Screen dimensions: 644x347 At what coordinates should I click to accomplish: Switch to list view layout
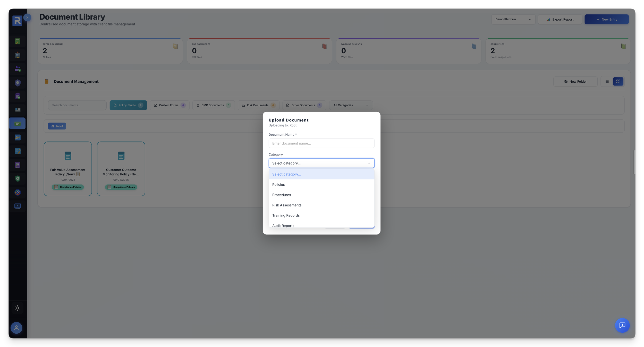607,82
